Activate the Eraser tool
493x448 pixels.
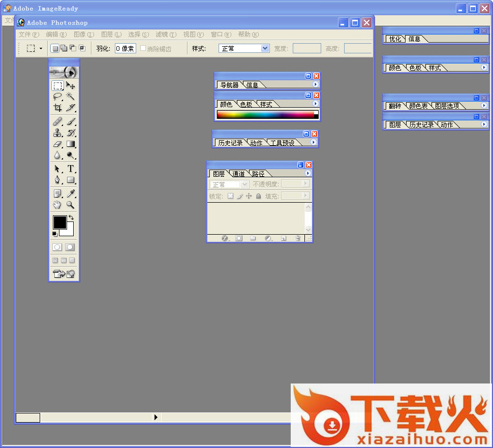pyautogui.click(x=57, y=144)
